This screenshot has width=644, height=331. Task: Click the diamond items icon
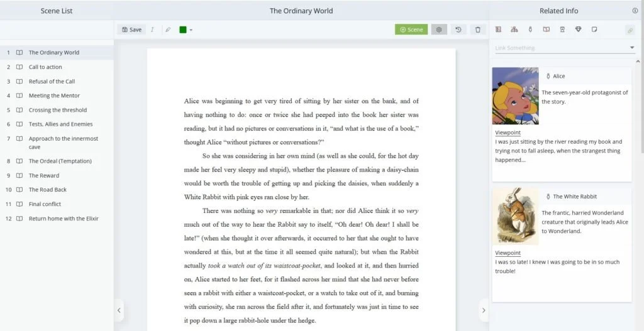[x=579, y=30]
